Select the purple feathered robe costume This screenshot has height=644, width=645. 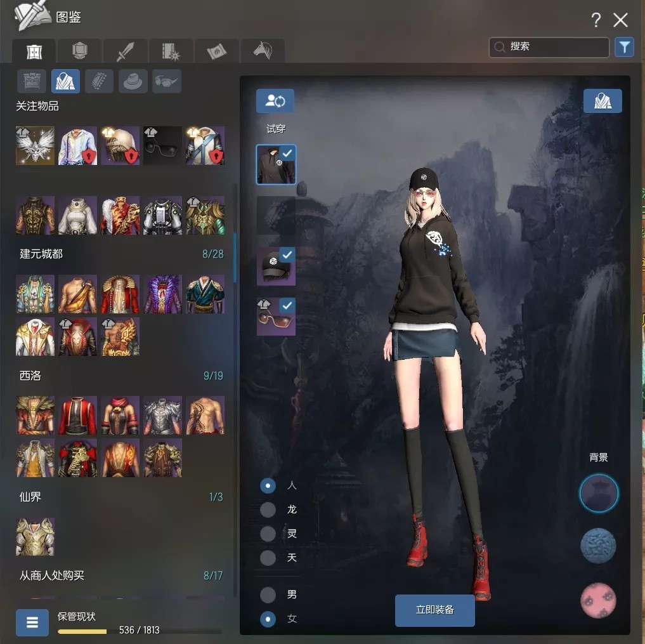(x=162, y=294)
